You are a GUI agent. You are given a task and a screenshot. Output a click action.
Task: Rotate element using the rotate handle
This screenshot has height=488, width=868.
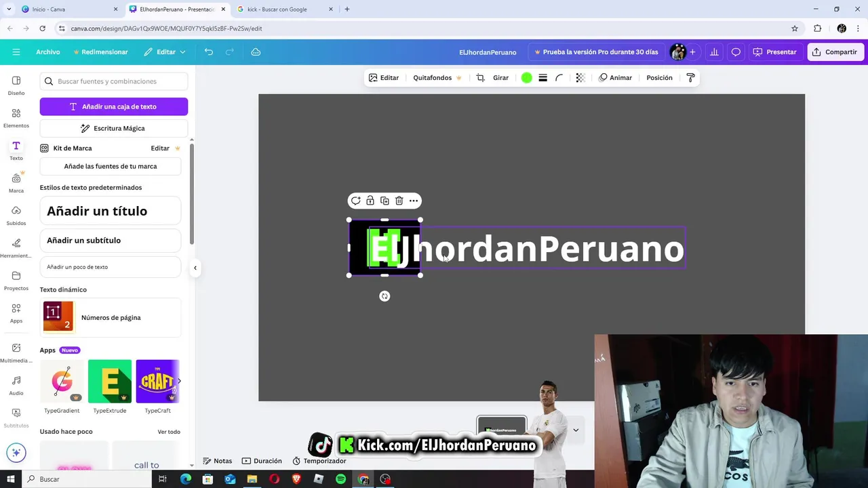(384, 296)
